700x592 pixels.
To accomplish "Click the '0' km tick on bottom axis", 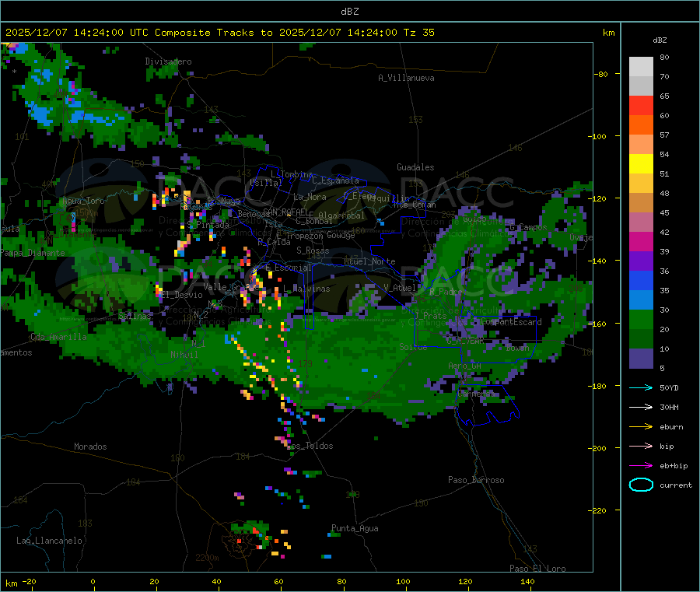I will coord(93,581).
